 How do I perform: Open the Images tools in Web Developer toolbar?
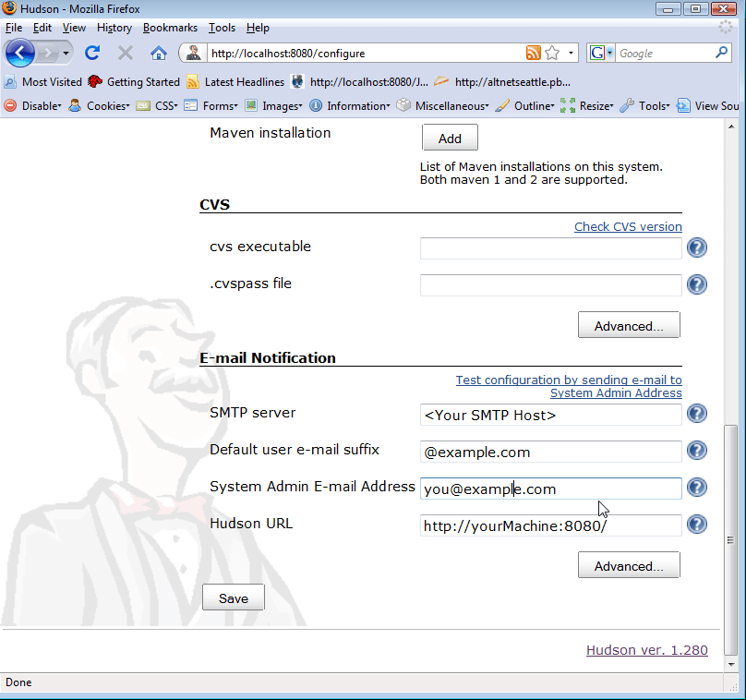(x=280, y=105)
